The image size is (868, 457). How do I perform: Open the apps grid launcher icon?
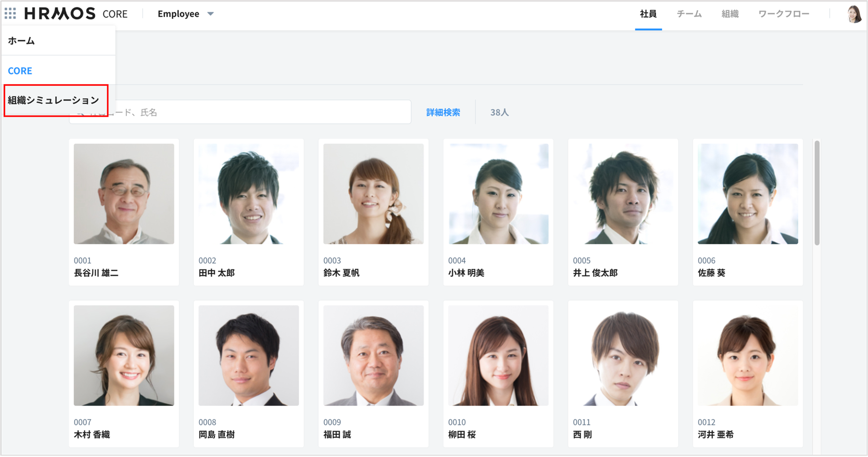(10, 14)
